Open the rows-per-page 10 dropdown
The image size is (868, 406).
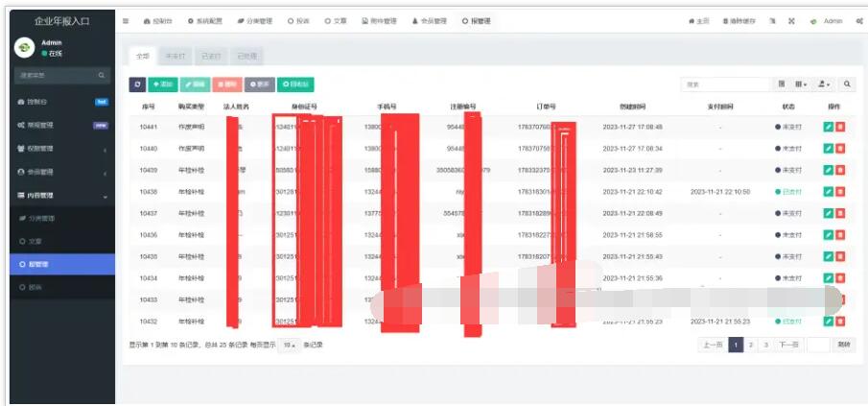tap(289, 345)
